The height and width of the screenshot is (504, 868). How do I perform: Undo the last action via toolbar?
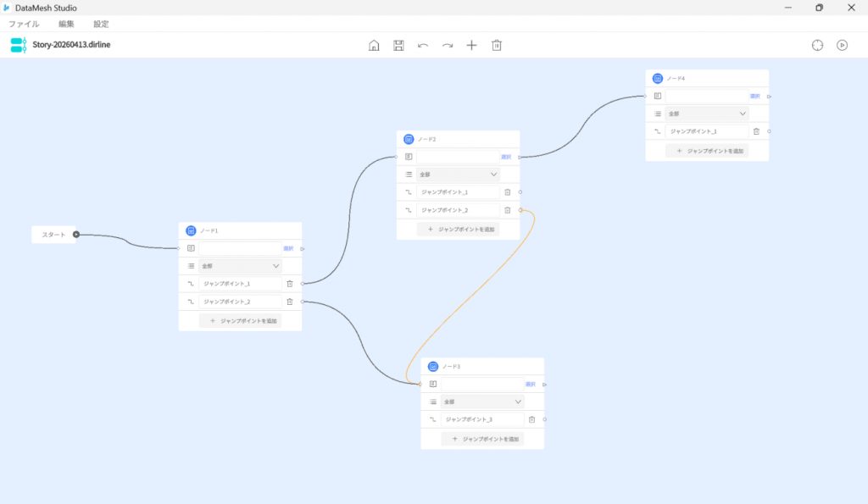423,45
